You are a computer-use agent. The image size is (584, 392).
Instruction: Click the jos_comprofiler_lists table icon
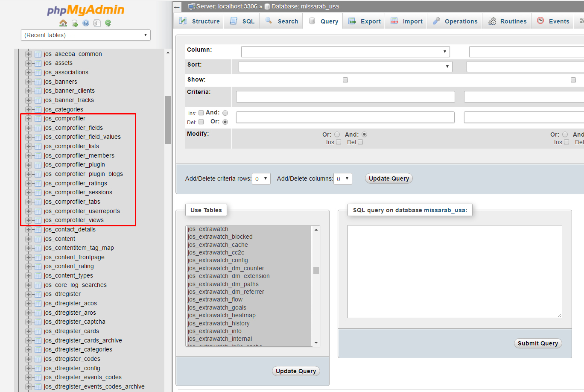(x=38, y=146)
